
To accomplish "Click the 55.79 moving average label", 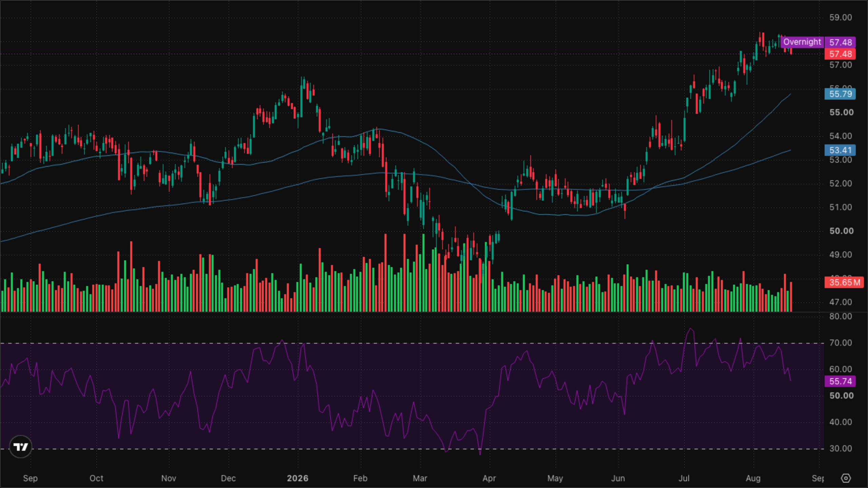I will pos(840,94).
